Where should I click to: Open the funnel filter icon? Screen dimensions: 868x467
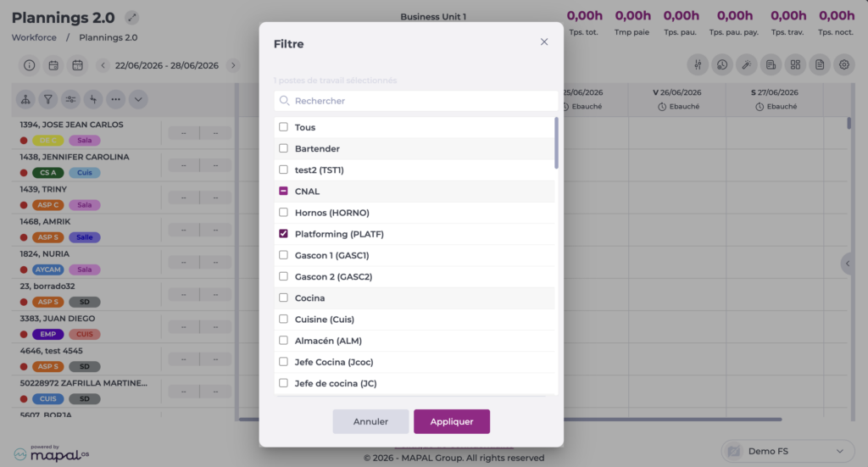click(48, 100)
